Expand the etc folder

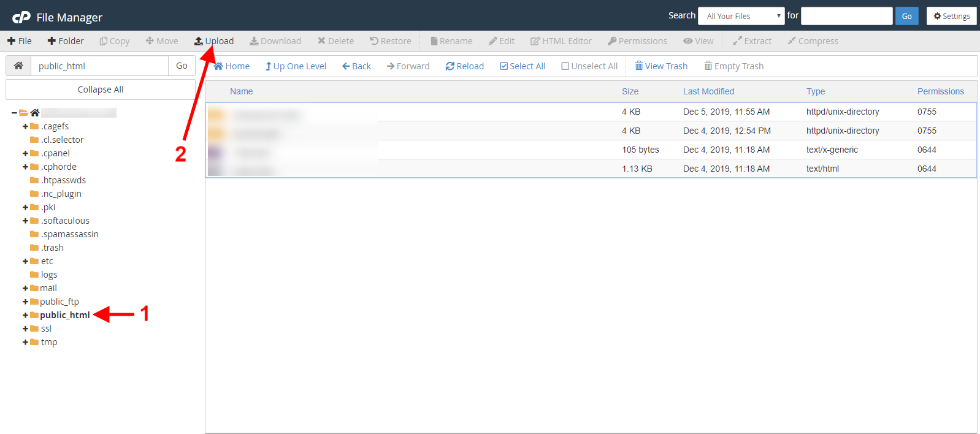click(25, 261)
